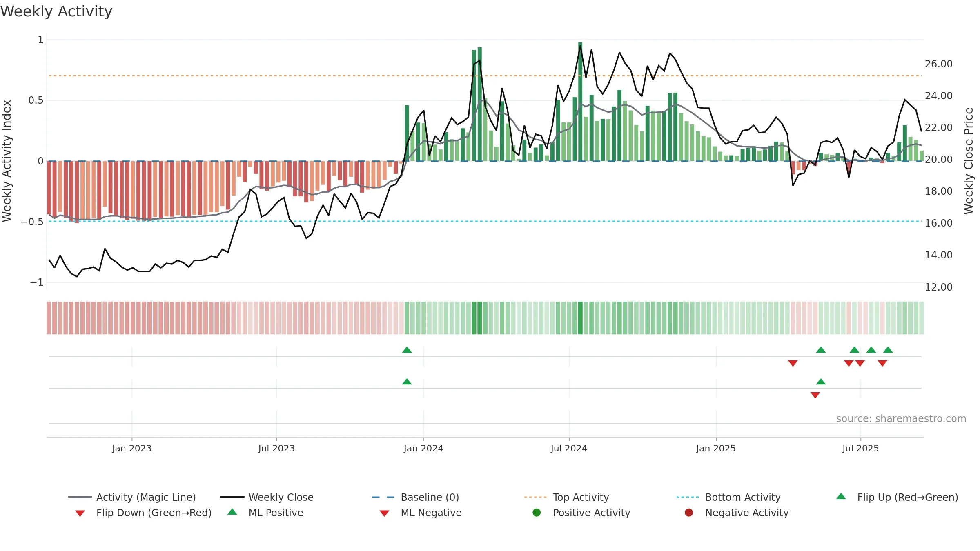This screenshot has width=980, height=551.
Task: Select the ML positive marker in mid 2025
Action: point(821,382)
